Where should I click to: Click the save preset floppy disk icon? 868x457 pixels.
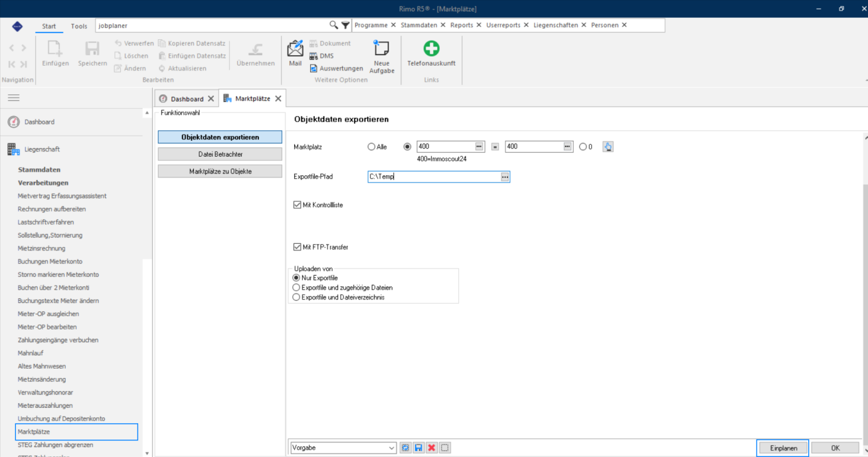coord(418,448)
